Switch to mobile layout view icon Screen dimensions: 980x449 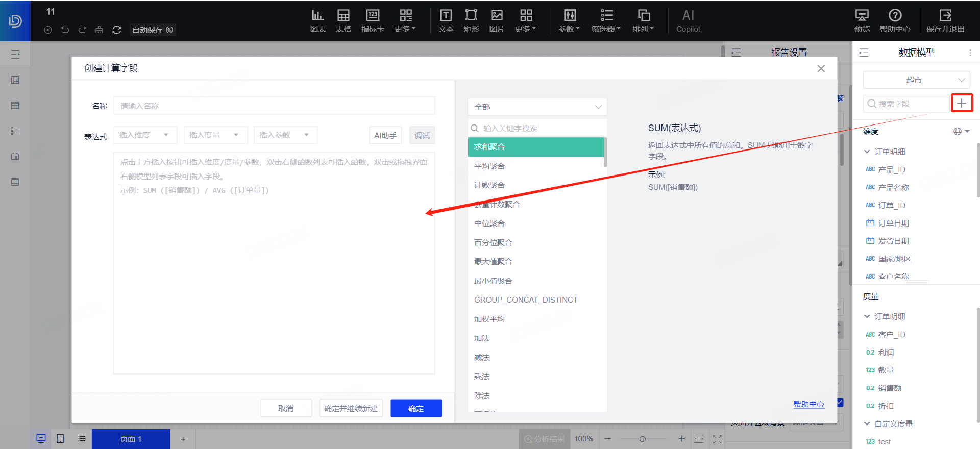(x=60, y=439)
